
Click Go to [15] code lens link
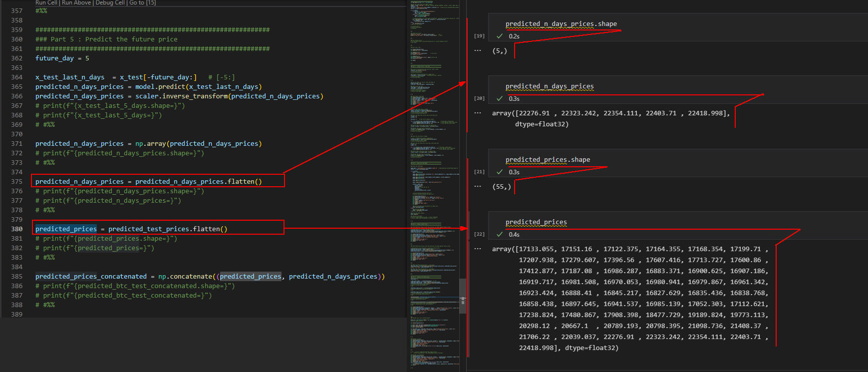click(x=143, y=2)
